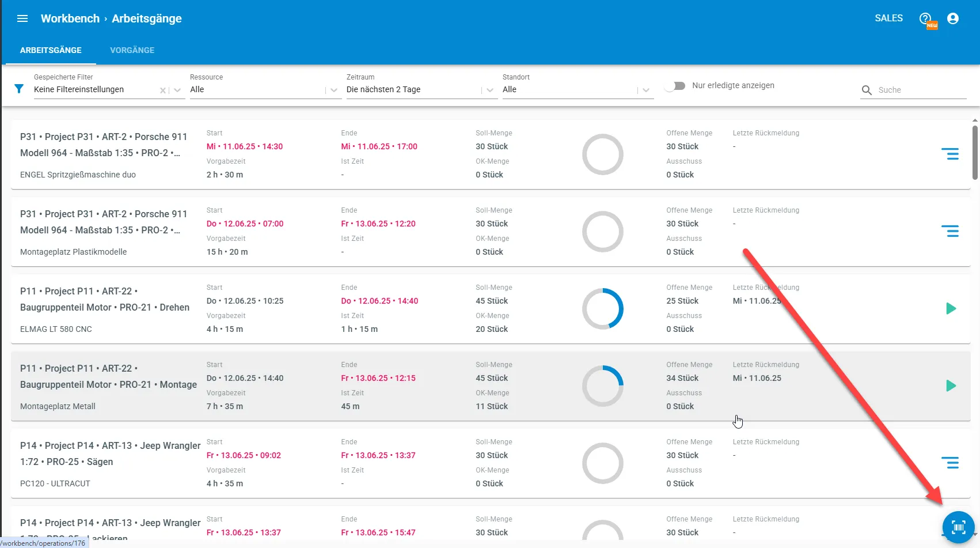Viewport: 980px width, 548px height.
Task: Click start date 'Mi • 11.06.25 • 14:30'
Action: point(245,146)
